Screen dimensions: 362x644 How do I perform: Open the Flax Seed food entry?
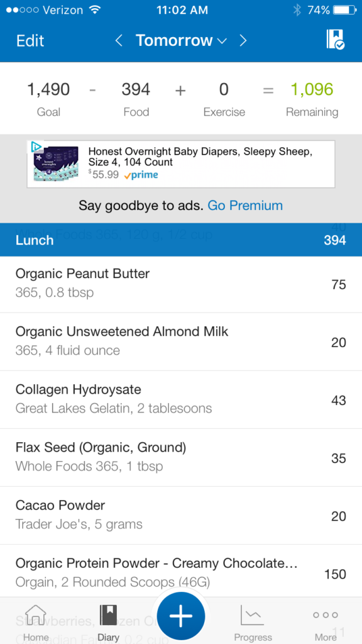point(181,458)
